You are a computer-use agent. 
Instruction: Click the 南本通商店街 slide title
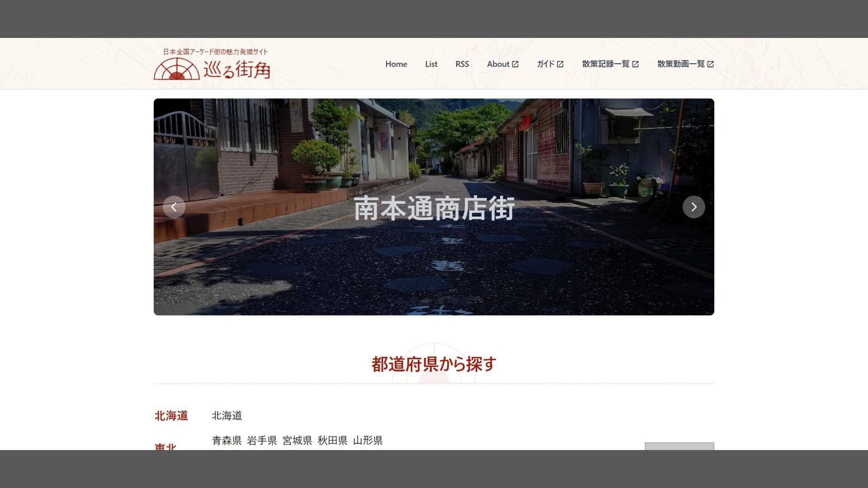pos(434,208)
